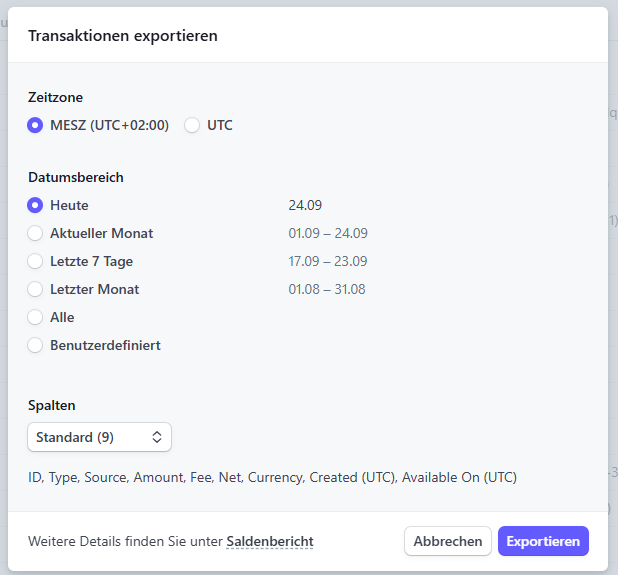Choose the Heute date range
618x575 pixels.
36,205
